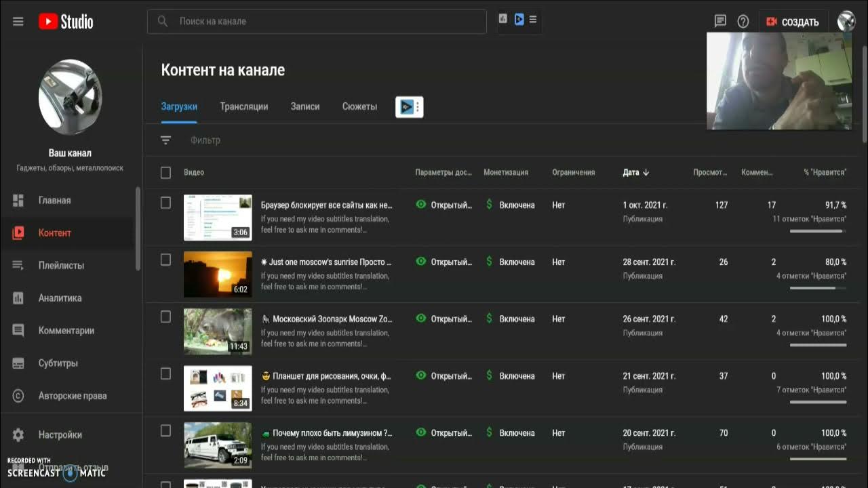The width and height of the screenshot is (868, 488).
Task: Open monetization Включена dropdown for лимузином video
Action: click(517, 433)
